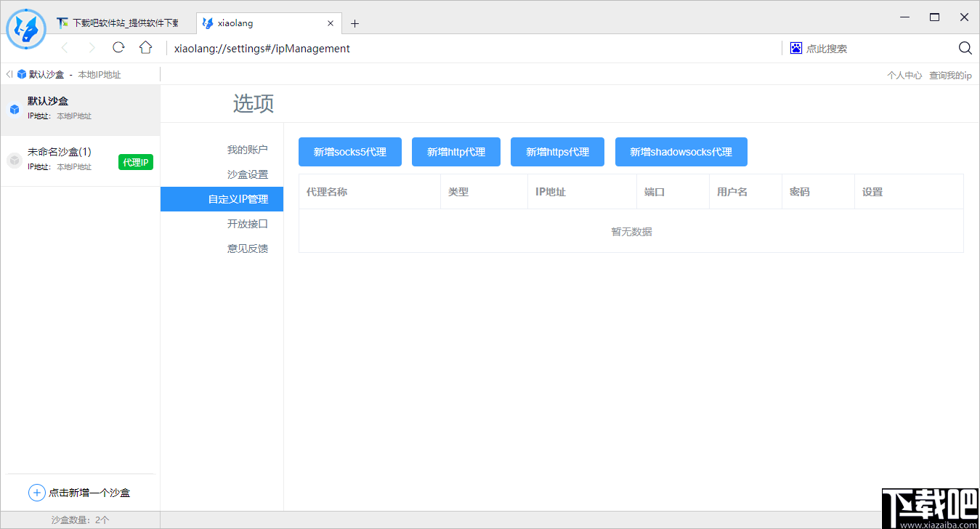Image resolution: width=980 pixels, height=529 pixels.
Task: Click the magnifier search icon top-right
Action: tap(965, 47)
